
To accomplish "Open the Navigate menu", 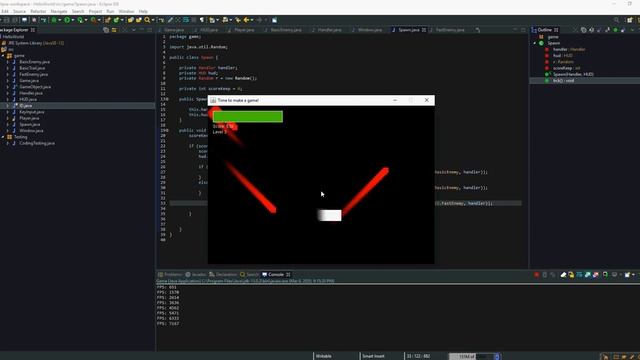I will point(59,11).
